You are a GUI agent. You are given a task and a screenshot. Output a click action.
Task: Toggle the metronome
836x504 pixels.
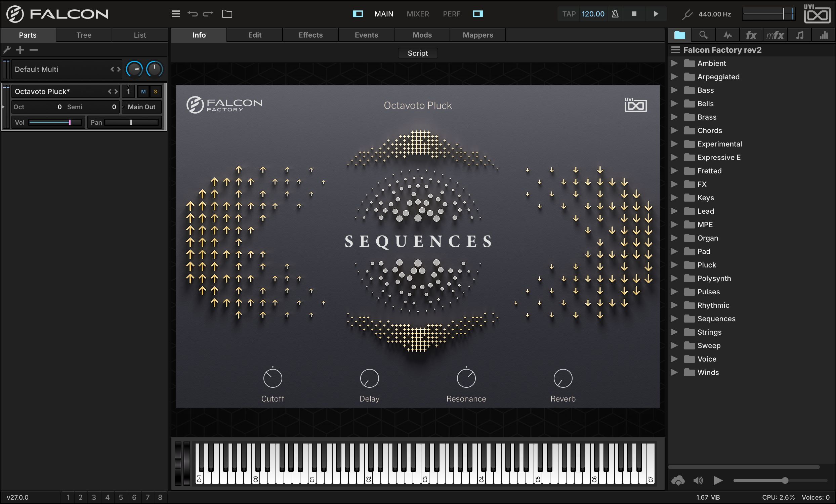(x=615, y=14)
